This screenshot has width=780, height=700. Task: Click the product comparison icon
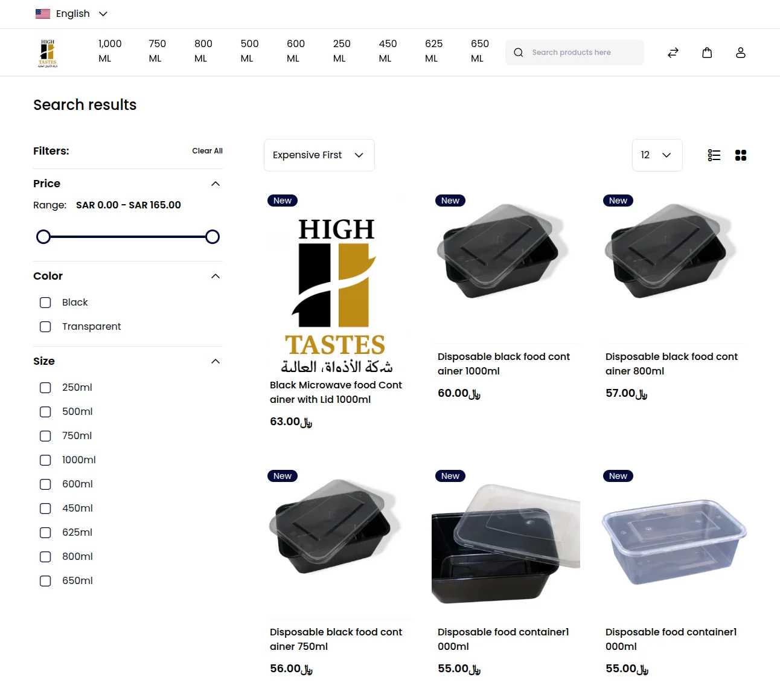(x=673, y=53)
